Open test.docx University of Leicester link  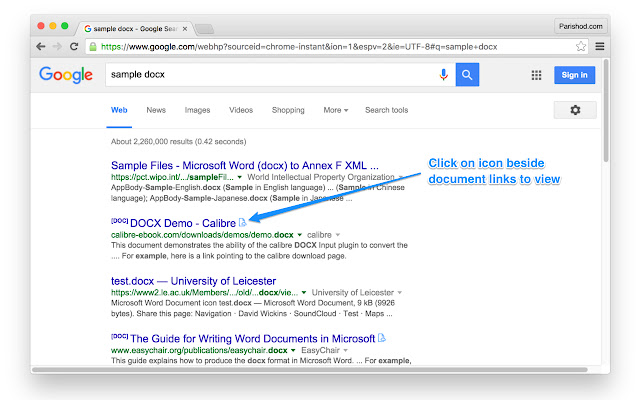click(x=193, y=281)
